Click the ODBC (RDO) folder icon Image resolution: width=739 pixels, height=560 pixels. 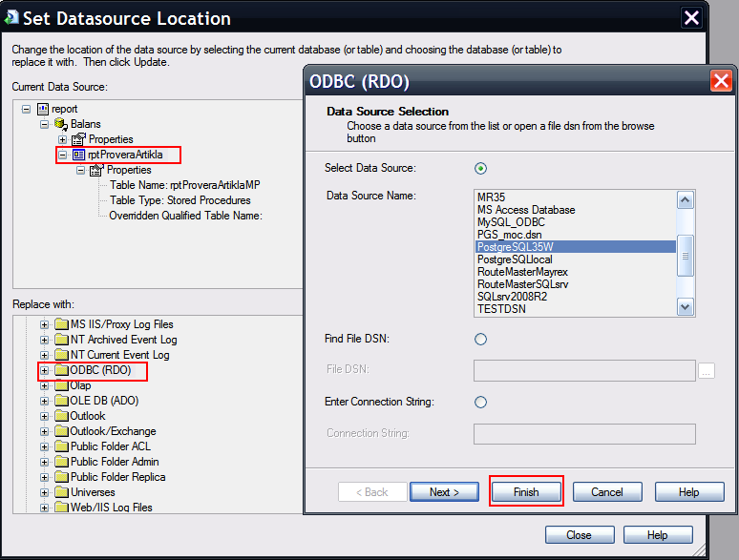61,370
